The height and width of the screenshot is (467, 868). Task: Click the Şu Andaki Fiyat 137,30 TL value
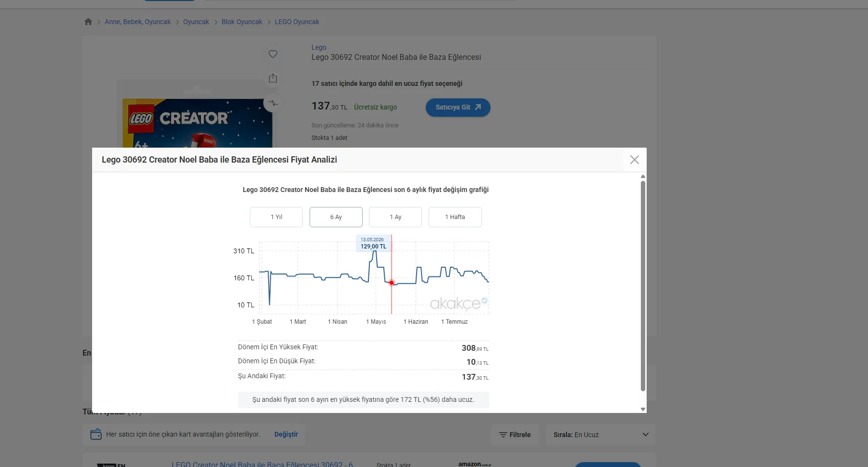(475, 377)
